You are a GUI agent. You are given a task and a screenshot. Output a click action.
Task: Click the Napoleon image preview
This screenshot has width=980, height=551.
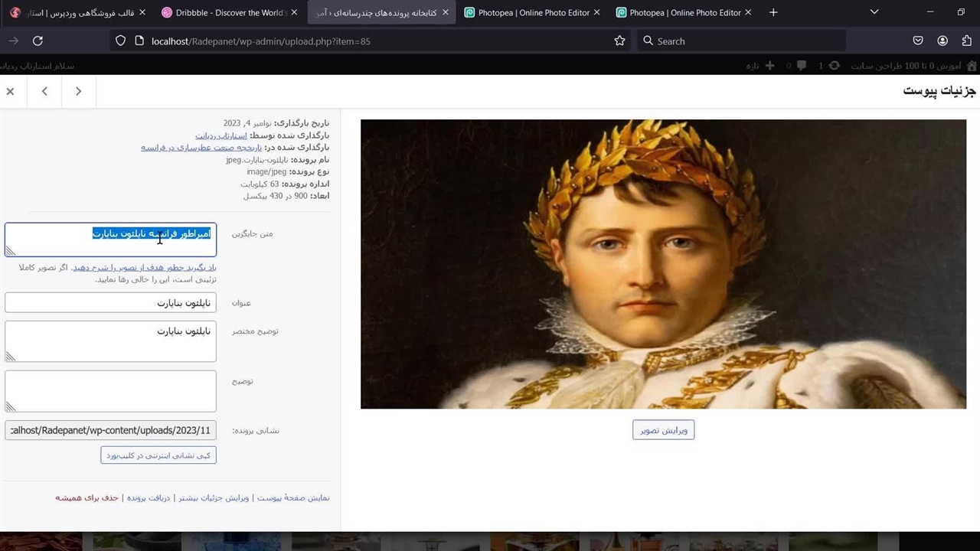tap(663, 264)
